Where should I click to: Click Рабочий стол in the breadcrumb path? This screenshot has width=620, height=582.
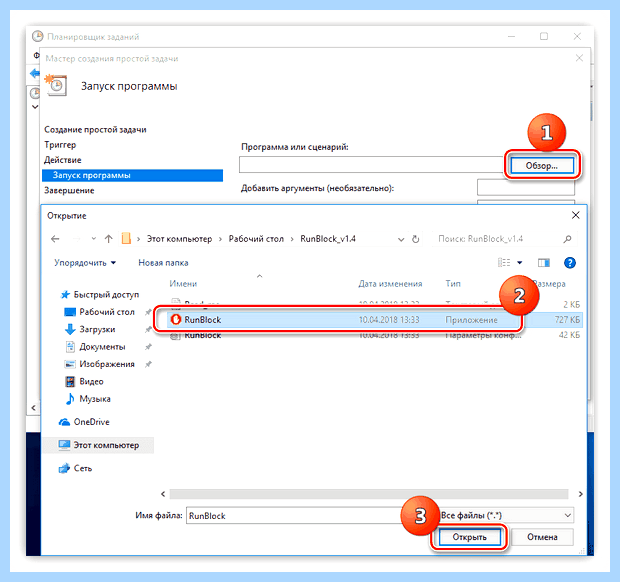(x=256, y=239)
